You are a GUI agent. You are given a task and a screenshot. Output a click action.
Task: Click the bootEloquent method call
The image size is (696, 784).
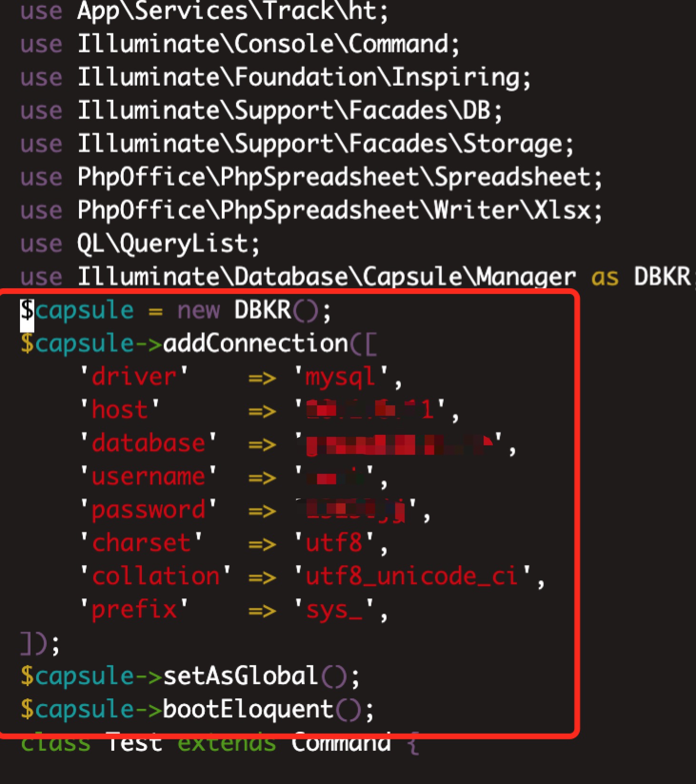click(x=248, y=709)
